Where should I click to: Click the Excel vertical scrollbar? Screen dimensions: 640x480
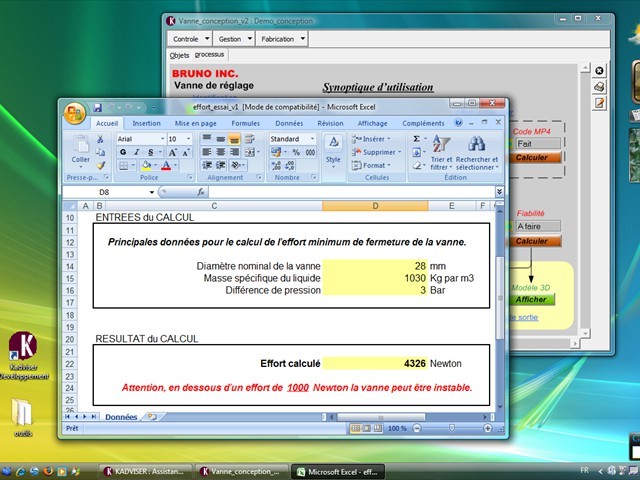500,299
